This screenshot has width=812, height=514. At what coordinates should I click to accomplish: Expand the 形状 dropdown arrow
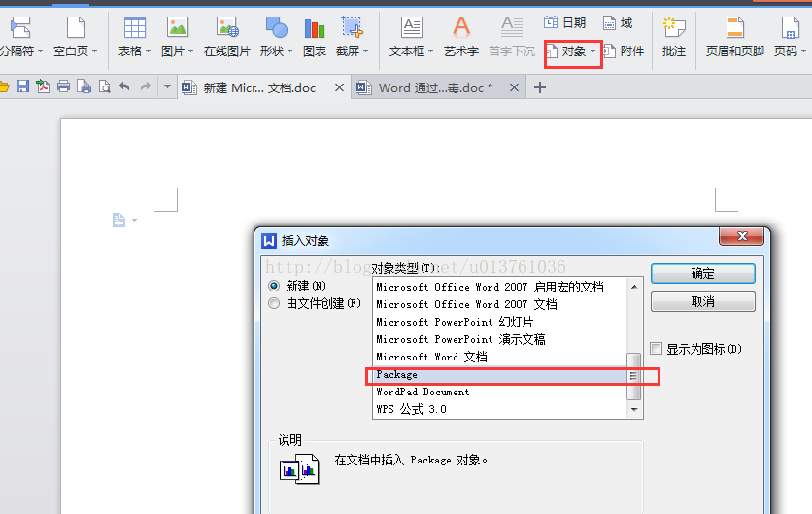tap(289, 51)
